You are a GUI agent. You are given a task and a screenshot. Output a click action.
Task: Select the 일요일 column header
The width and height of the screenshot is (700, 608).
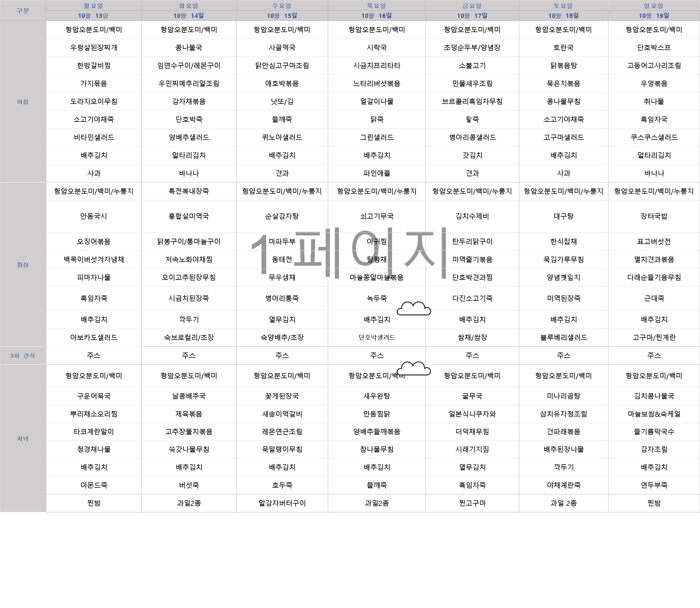(x=653, y=6)
